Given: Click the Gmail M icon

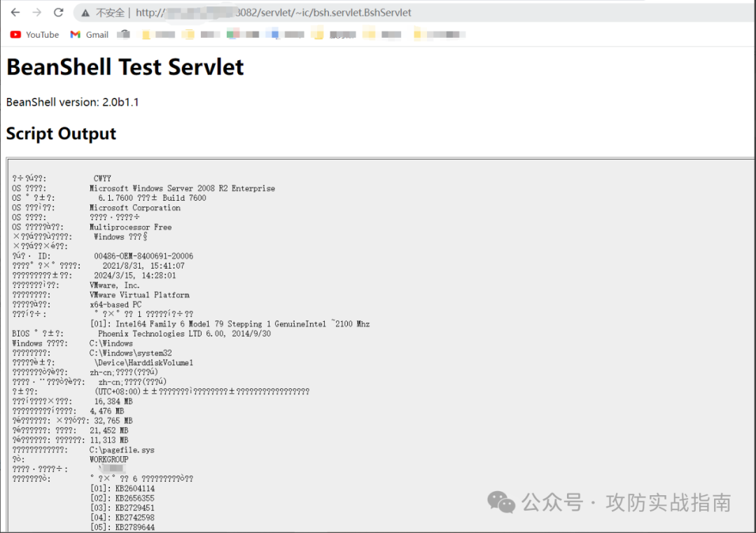Looking at the screenshot, I should pyautogui.click(x=75, y=35).
